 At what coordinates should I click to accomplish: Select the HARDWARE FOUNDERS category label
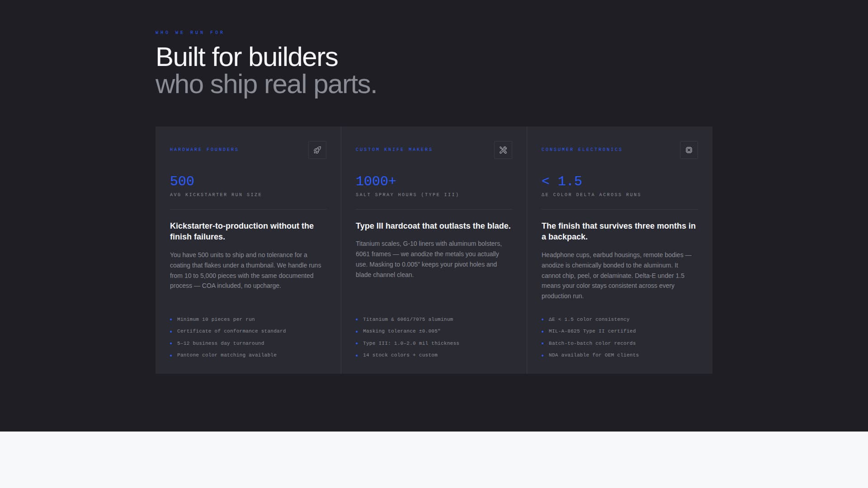(204, 149)
